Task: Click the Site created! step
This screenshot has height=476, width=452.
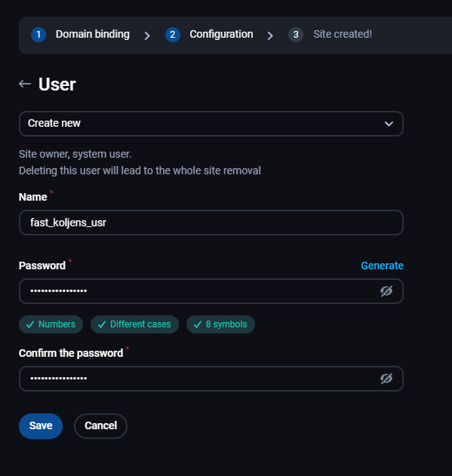Action: 343,34
